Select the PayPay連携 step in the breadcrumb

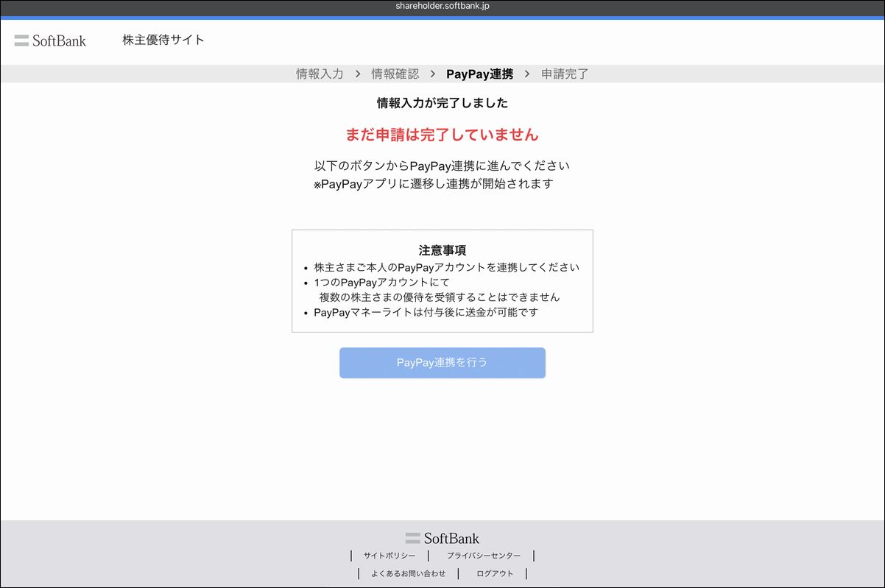[x=479, y=74]
